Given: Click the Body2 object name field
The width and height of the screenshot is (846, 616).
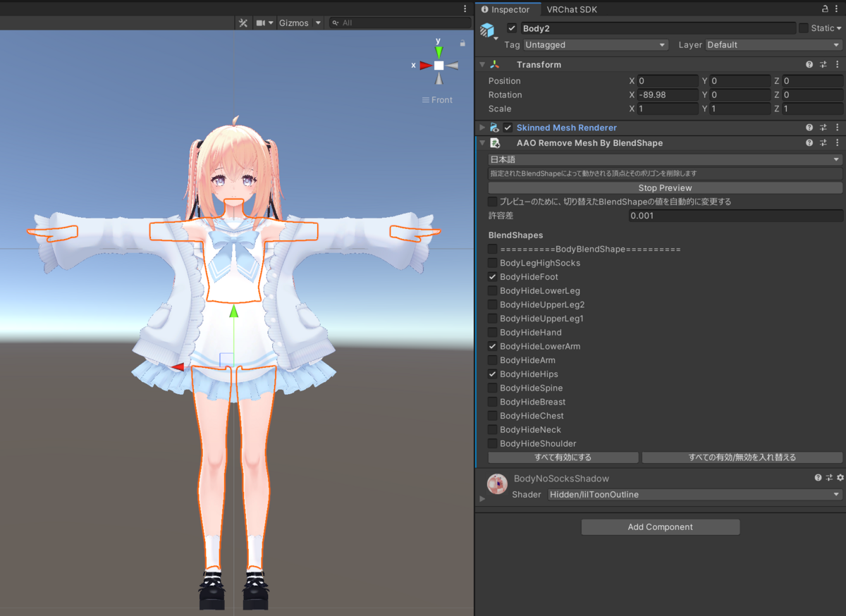Looking at the screenshot, I should click(658, 28).
